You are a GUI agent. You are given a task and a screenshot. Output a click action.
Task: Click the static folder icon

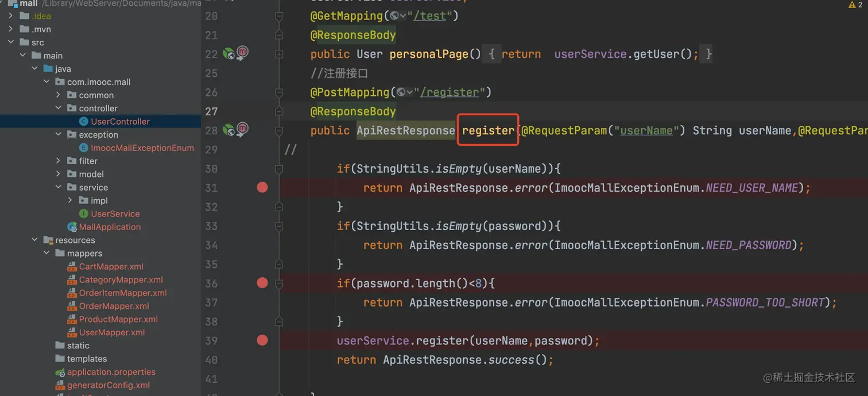coord(60,346)
